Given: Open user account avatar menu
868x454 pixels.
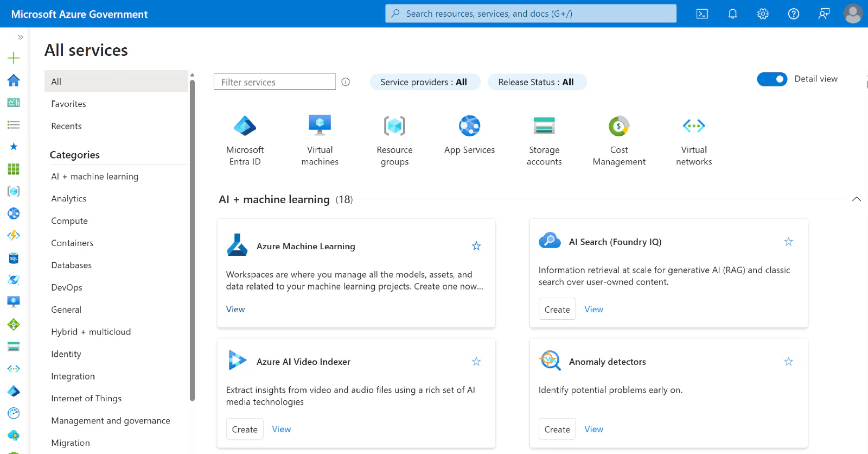Looking at the screenshot, I should [x=853, y=14].
